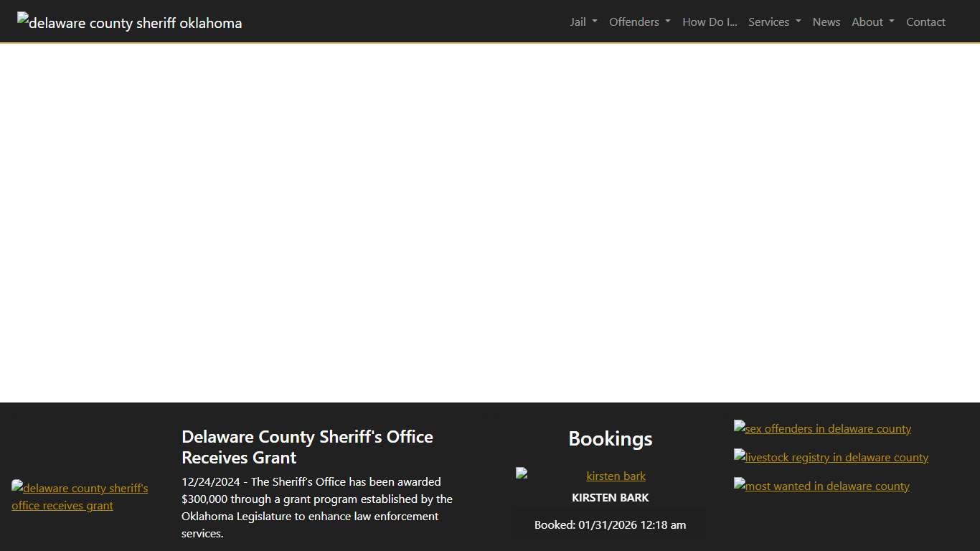Viewport: 980px width, 551px height.
Task: Click the Delaware County Sheriff logo image
Action: (129, 22)
